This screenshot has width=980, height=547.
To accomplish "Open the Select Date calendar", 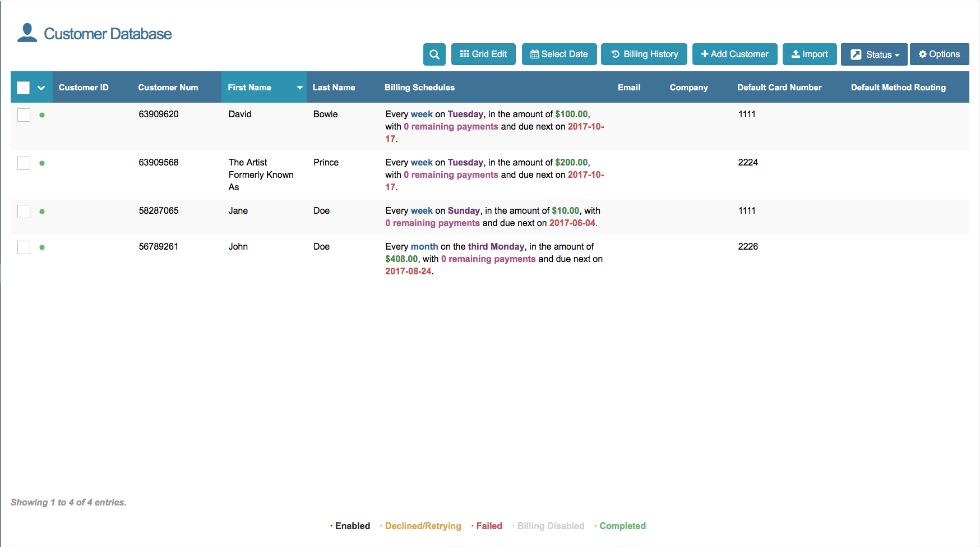I will point(559,54).
